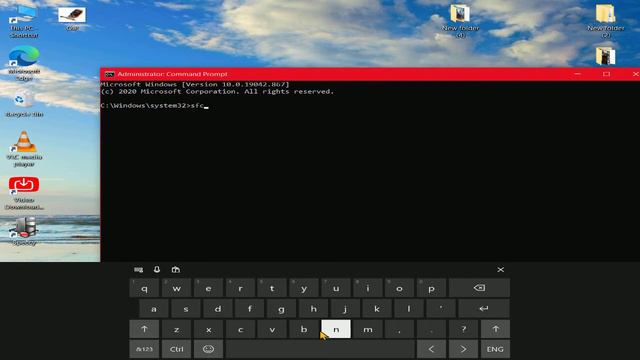Tap the b key
Screen dimensions: 640x360
[304, 329]
